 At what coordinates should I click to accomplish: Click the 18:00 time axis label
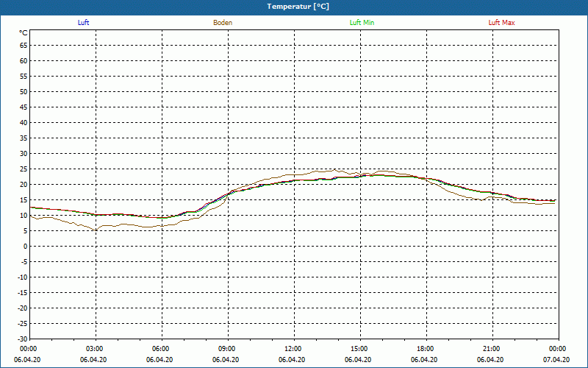pos(426,349)
